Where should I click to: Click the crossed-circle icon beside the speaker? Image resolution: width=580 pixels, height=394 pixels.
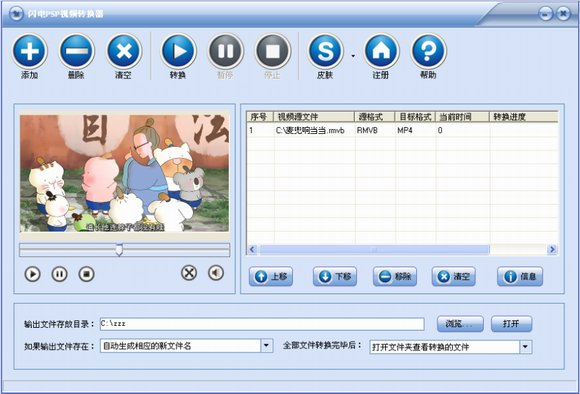point(189,273)
